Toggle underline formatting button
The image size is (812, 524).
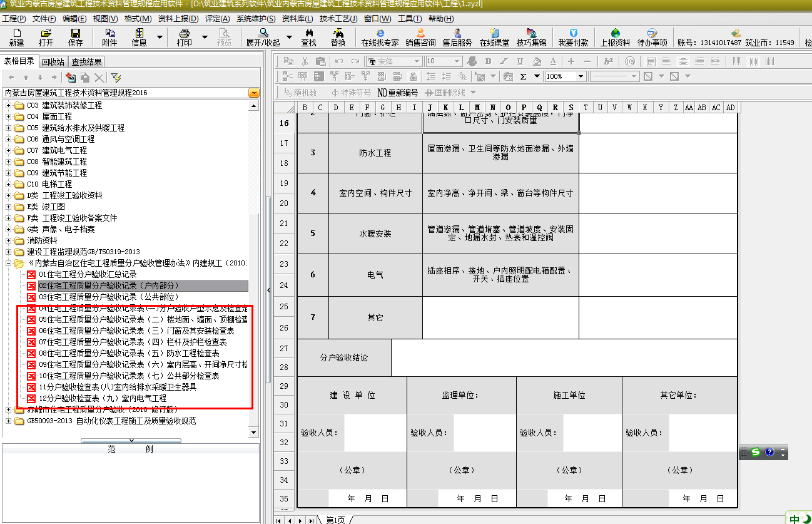pyautogui.click(x=520, y=61)
